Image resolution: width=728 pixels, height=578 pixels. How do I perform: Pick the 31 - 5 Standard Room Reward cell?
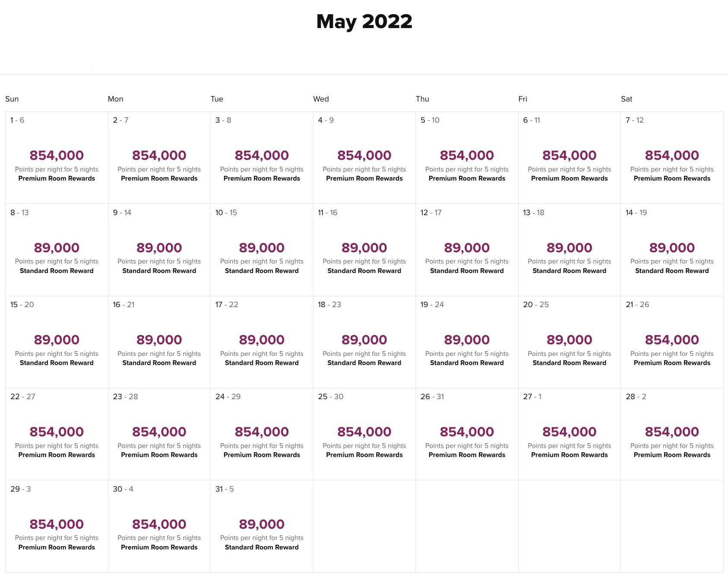pyautogui.click(x=262, y=526)
